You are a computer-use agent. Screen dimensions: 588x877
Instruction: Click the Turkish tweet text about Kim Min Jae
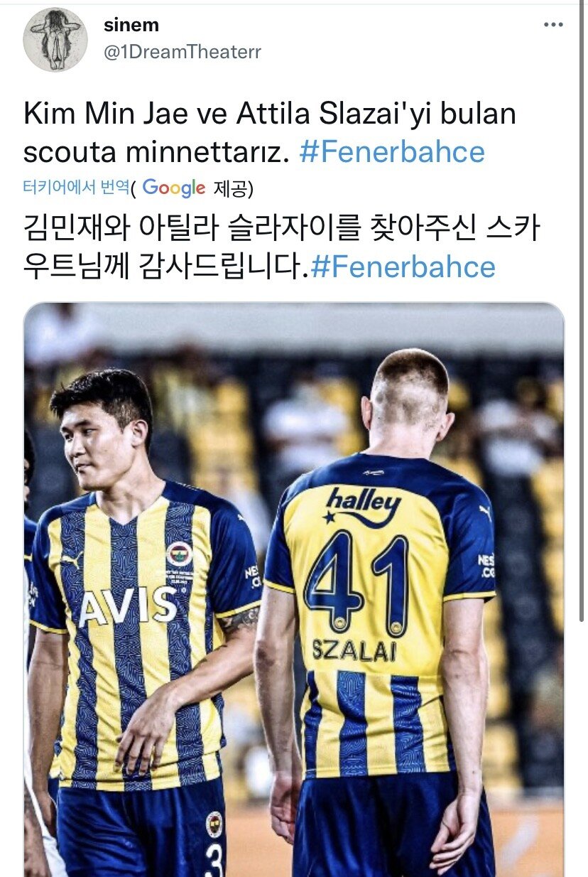coord(268,133)
